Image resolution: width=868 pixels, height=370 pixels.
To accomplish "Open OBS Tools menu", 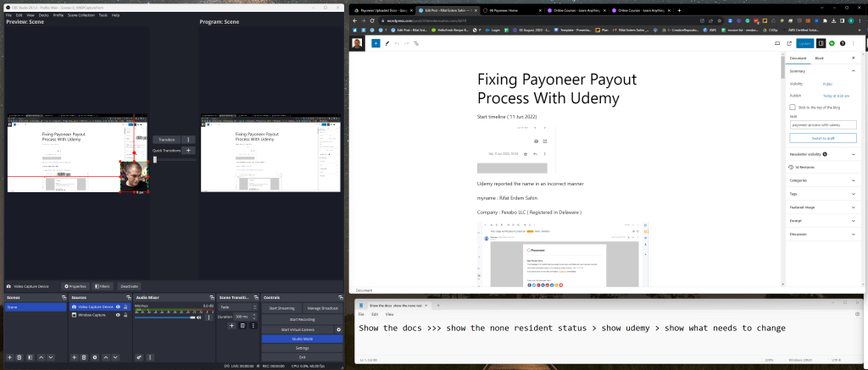I will click(103, 15).
